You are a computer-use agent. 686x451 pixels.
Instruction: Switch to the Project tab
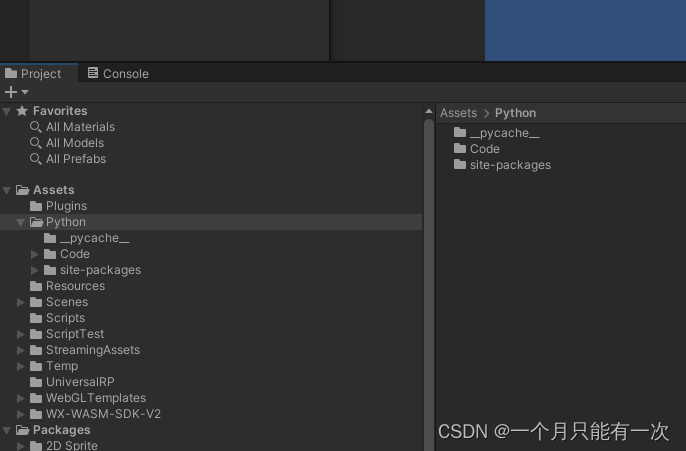(38, 73)
